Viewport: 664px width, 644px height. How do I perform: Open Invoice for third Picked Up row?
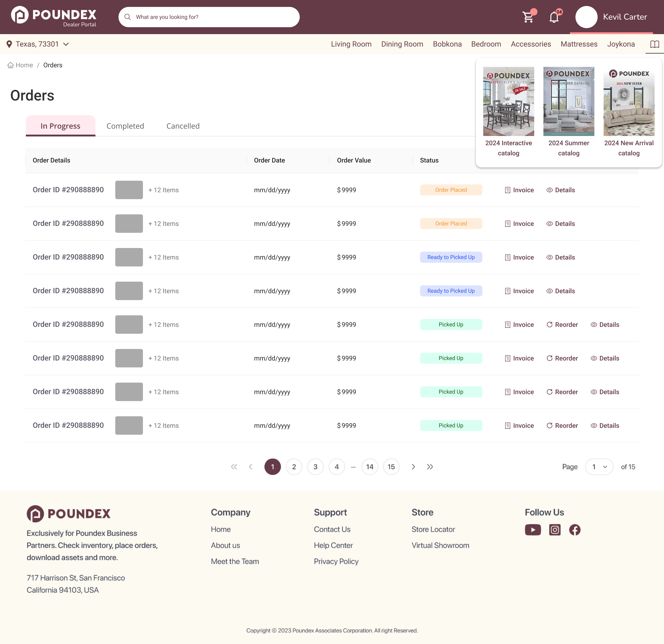519,392
